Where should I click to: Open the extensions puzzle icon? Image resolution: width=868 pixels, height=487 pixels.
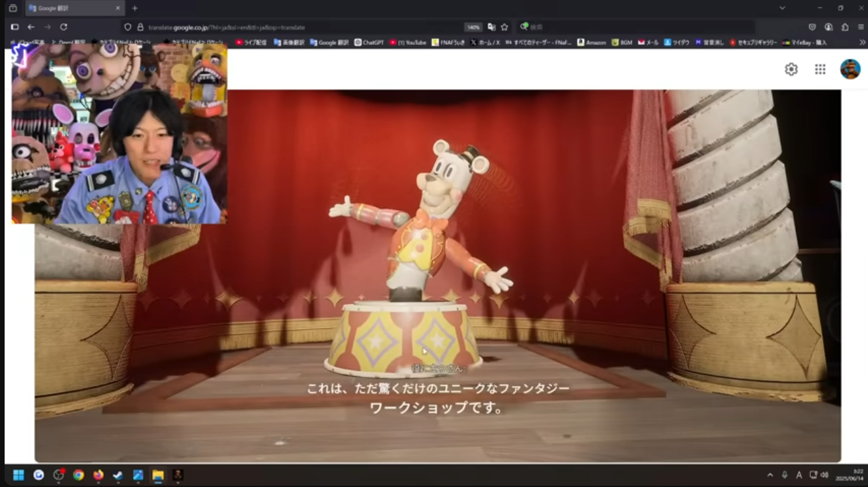pos(845,27)
